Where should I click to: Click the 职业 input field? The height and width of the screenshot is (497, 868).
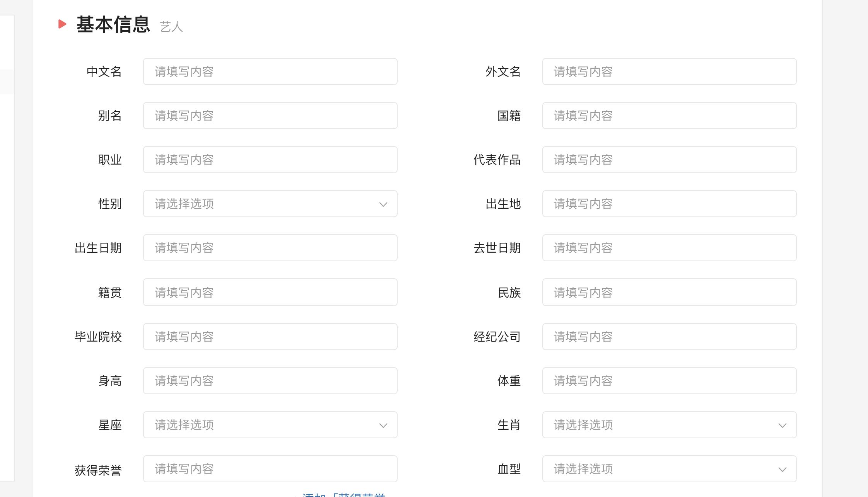[270, 160]
